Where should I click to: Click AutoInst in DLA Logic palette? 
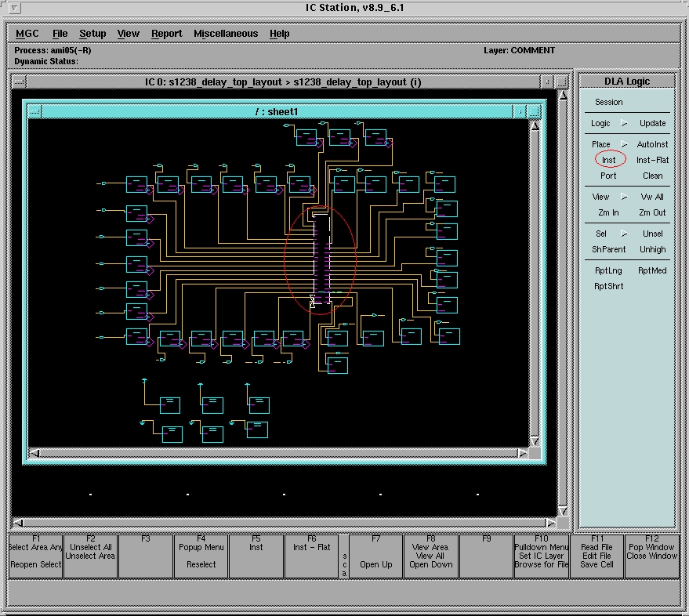(652, 144)
